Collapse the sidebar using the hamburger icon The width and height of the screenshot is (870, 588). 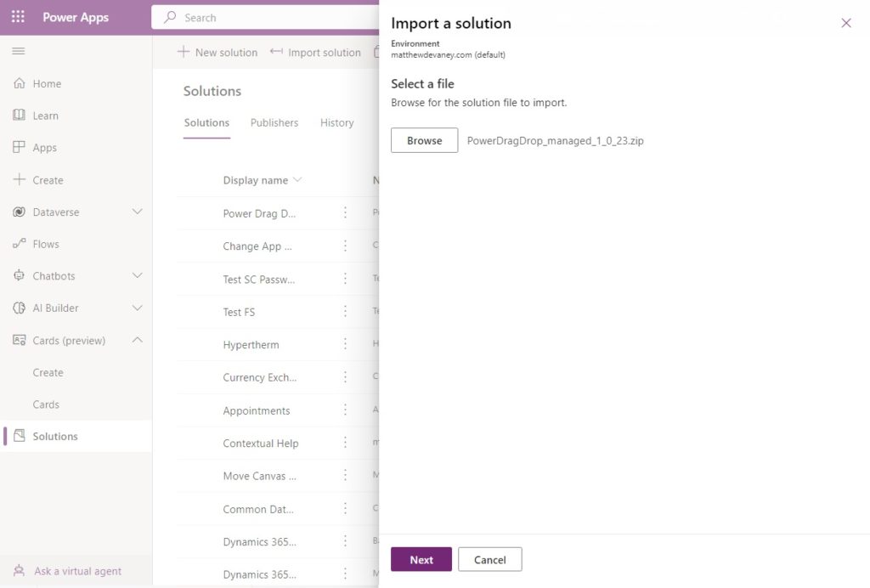tap(17, 51)
